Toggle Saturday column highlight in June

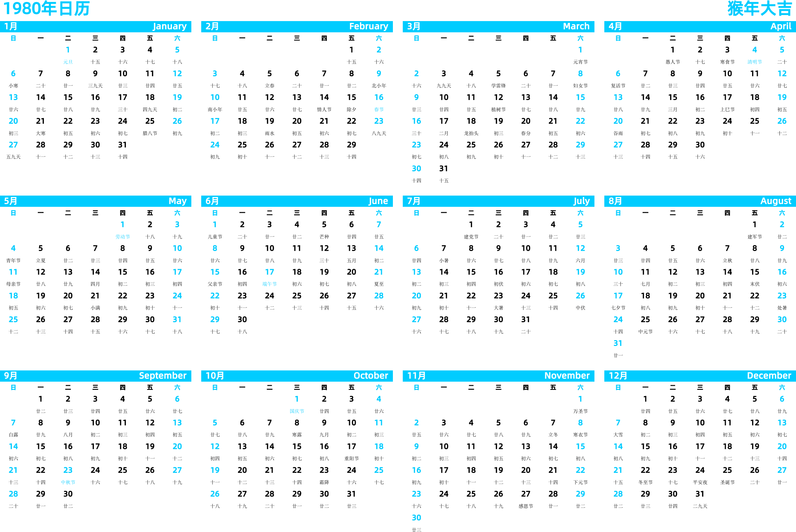[x=377, y=213]
